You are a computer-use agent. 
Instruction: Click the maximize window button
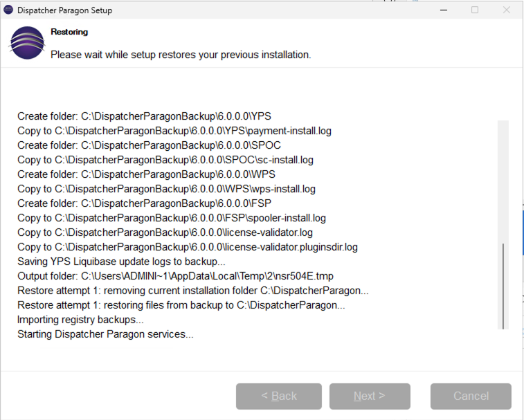point(475,10)
